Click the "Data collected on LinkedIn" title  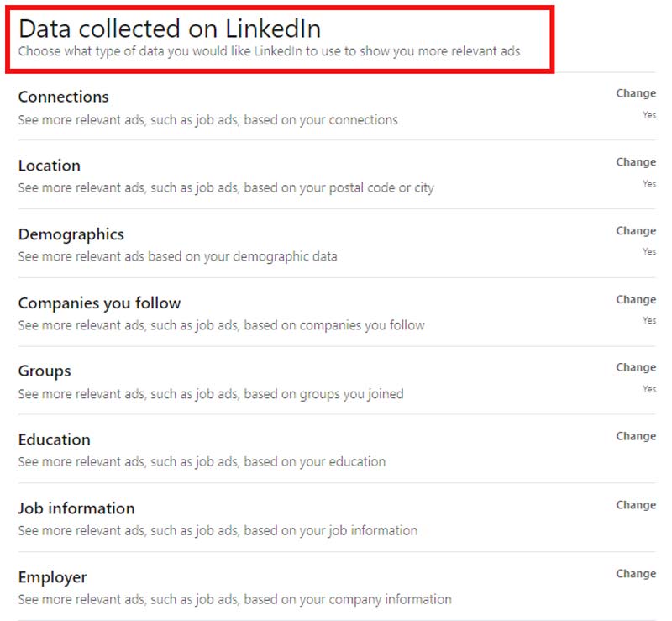point(170,29)
